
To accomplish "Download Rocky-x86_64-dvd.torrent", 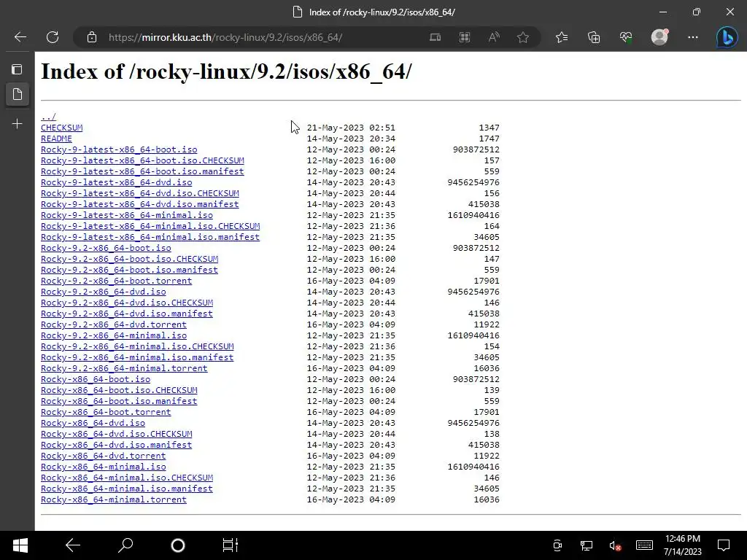I will point(104,456).
